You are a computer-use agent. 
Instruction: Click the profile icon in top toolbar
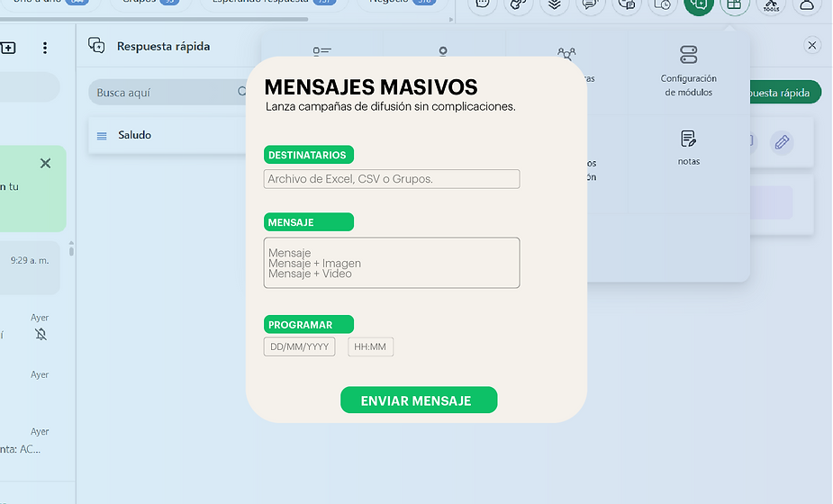(x=807, y=4)
